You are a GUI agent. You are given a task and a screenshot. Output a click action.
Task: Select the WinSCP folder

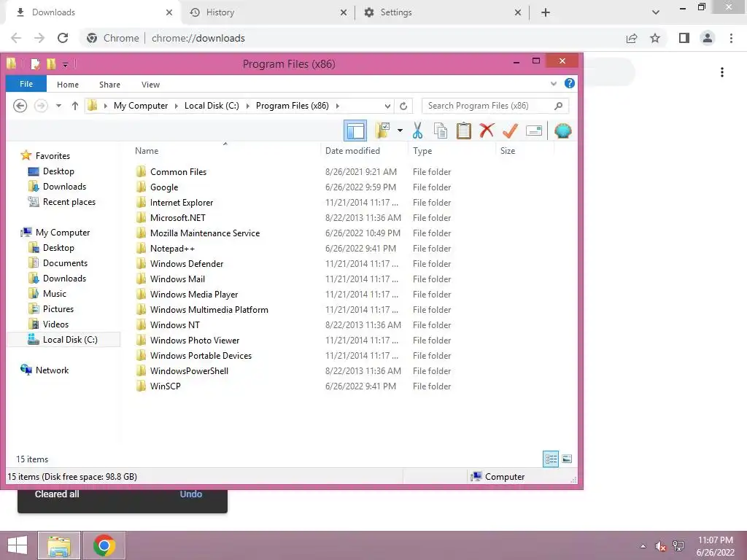pos(165,386)
